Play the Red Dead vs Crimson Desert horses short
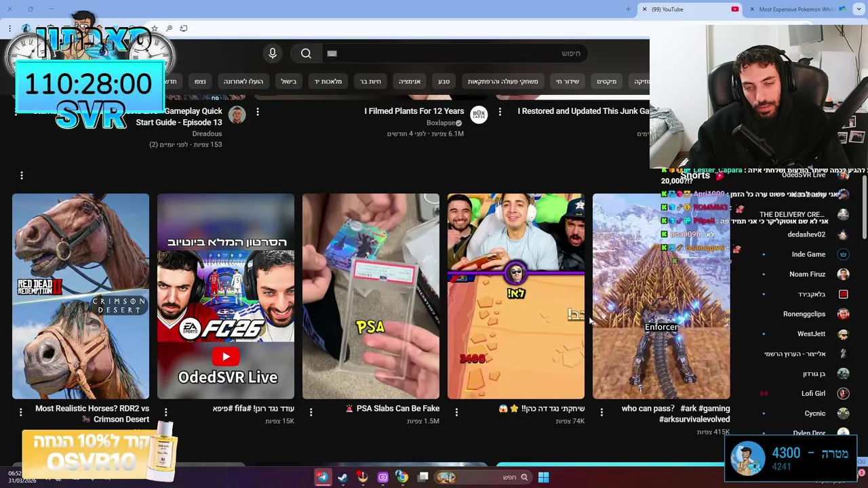Screen dimensions: 868x488 [x=81, y=296]
